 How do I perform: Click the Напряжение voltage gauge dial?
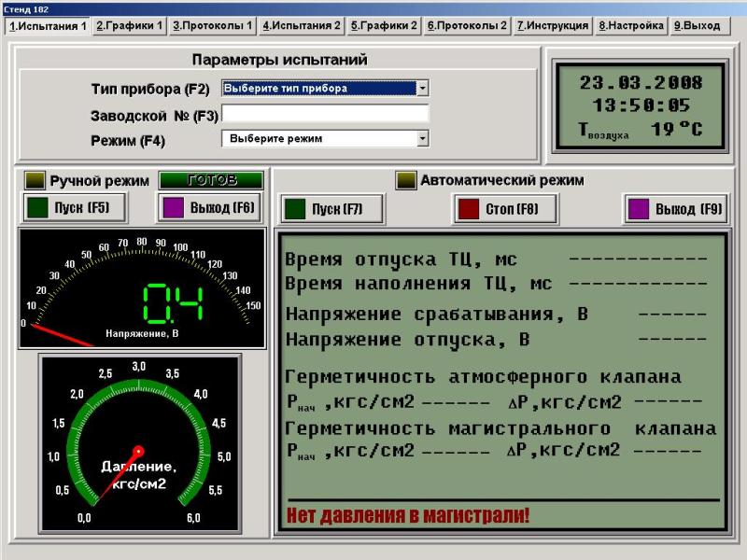142,287
